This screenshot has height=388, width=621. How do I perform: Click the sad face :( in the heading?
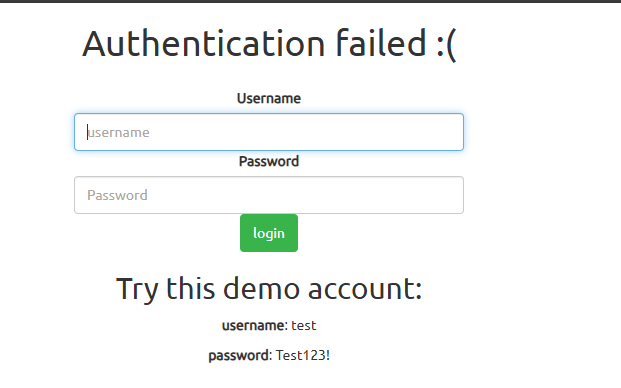pyautogui.click(x=446, y=44)
